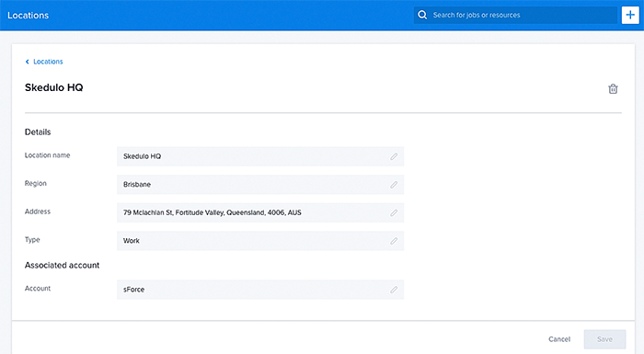Click the search magnifier icon

pyautogui.click(x=422, y=16)
